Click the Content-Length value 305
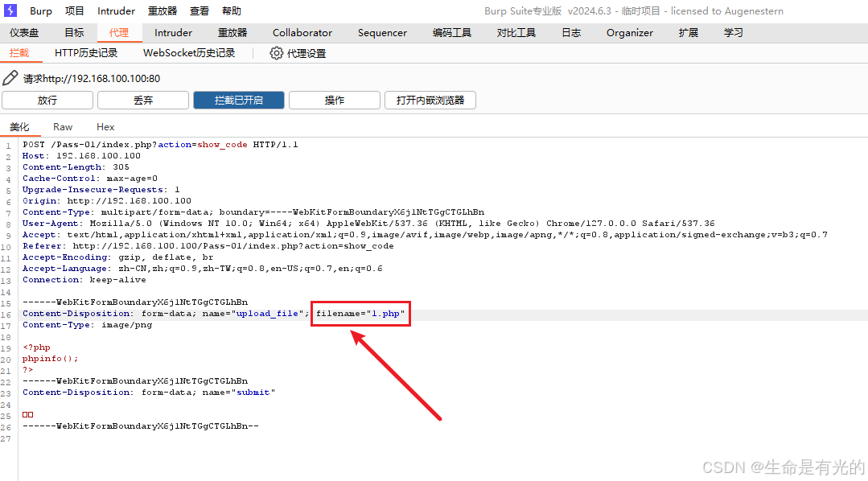The height and width of the screenshot is (481, 868). coord(121,167)
